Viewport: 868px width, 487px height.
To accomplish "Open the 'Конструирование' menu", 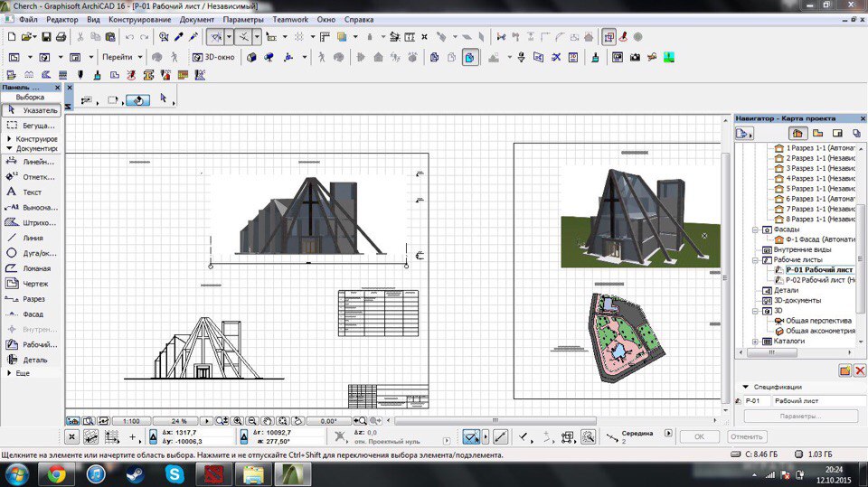I will pos(139,19).
